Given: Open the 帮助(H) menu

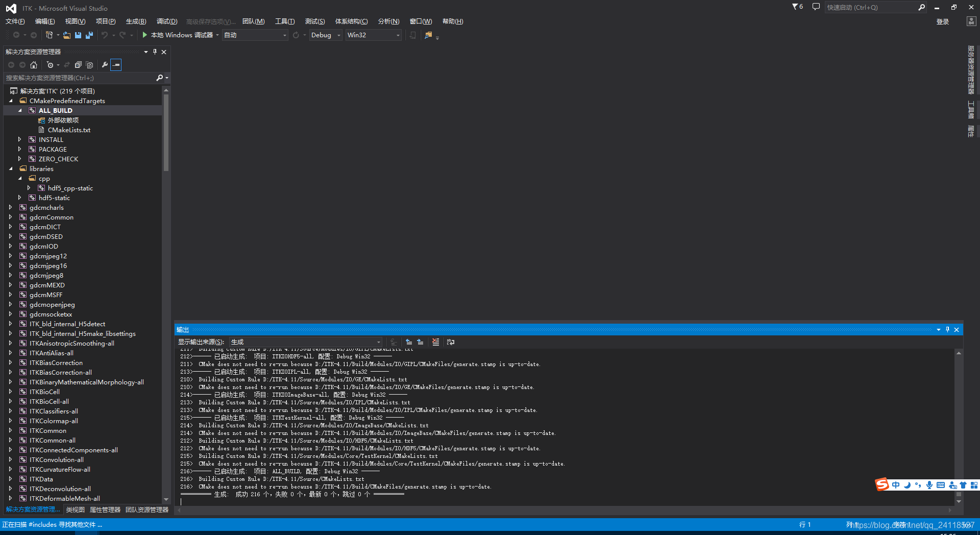Looking at the screenshot, I should 453,21.
